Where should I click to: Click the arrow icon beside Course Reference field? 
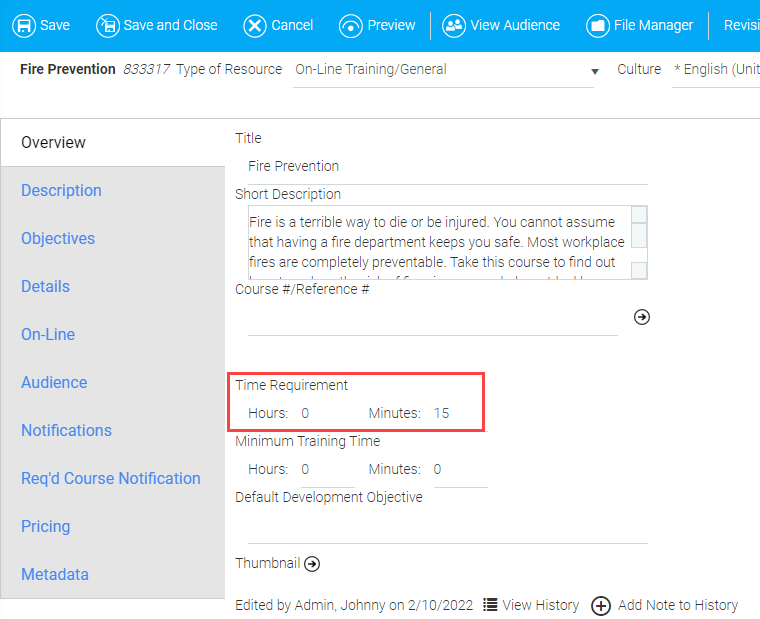tap(642, 316)
